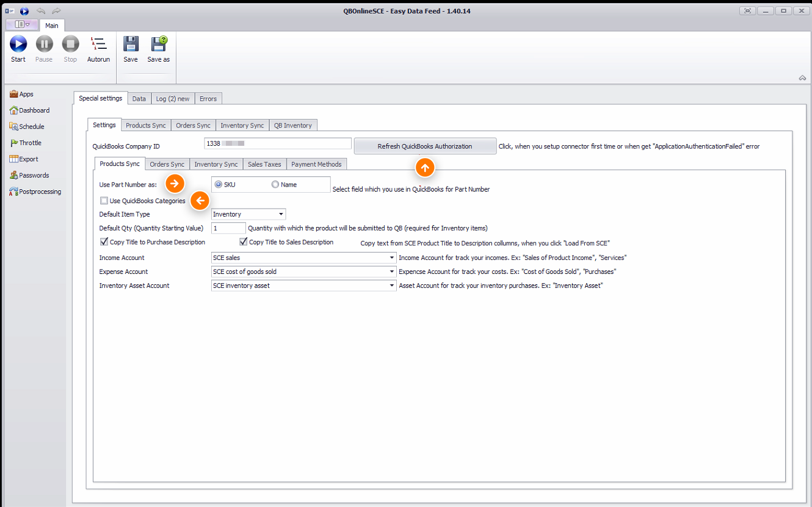Collapse the ribbon with the chevron arrow
This screenshot has width=812, height=507.
point(802,77)
